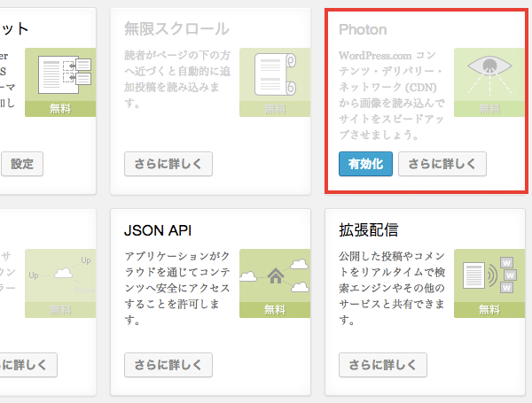The image size is (532, 403).
Task: Open さらに詳しく in the Photon card
Action: [x=442, y=164]
